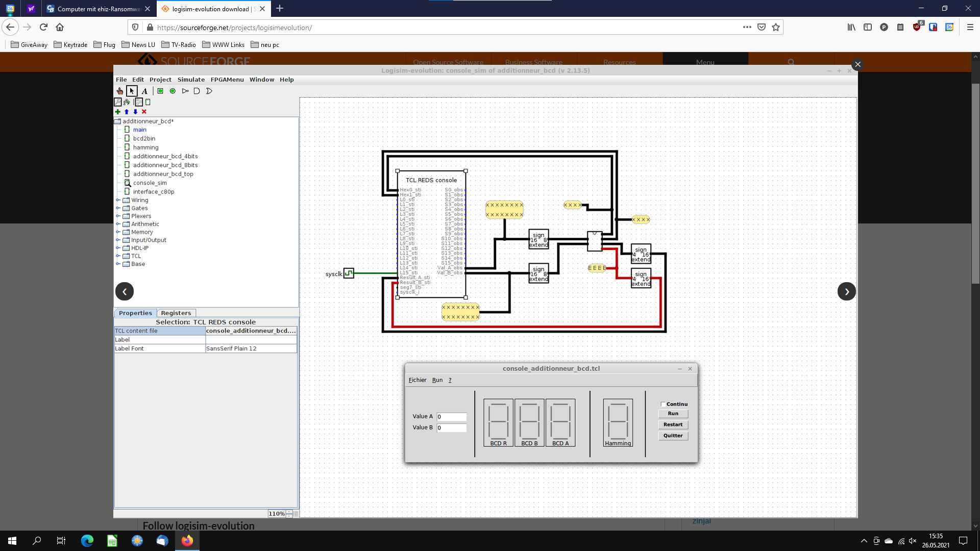
Task: Add an AND gate
Action: [x=197, y=91]
